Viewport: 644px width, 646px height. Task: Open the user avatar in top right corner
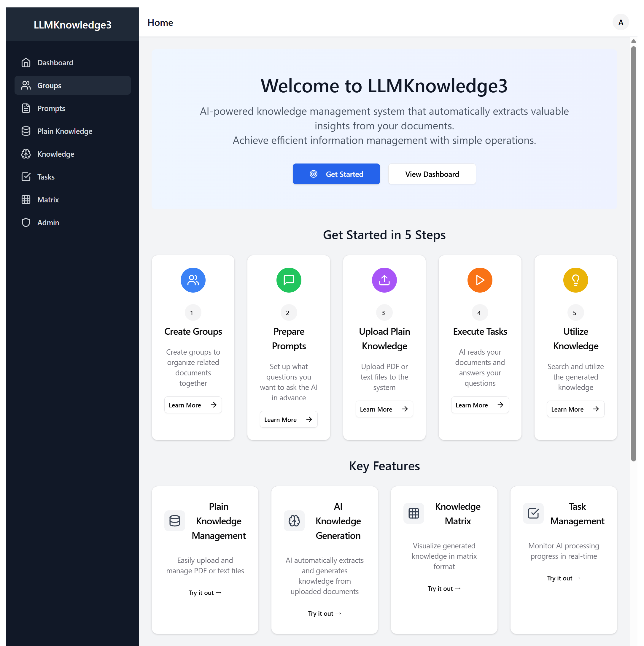[x=621, y=22]
